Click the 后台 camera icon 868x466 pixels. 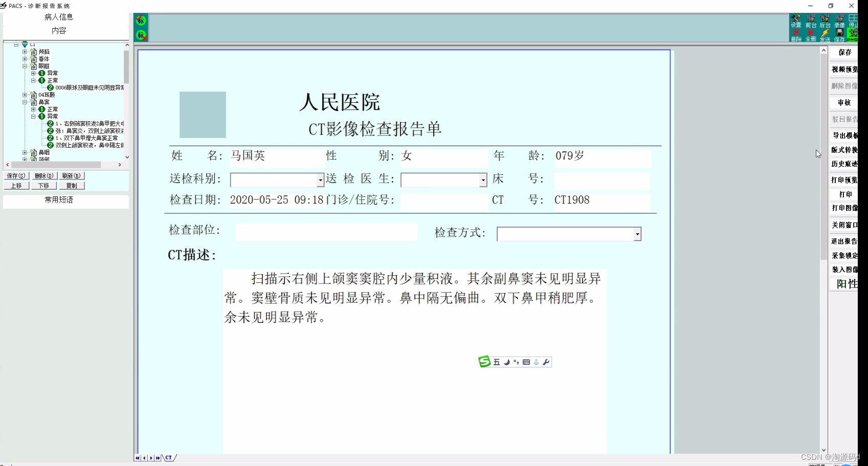click(x=825, y=19)
